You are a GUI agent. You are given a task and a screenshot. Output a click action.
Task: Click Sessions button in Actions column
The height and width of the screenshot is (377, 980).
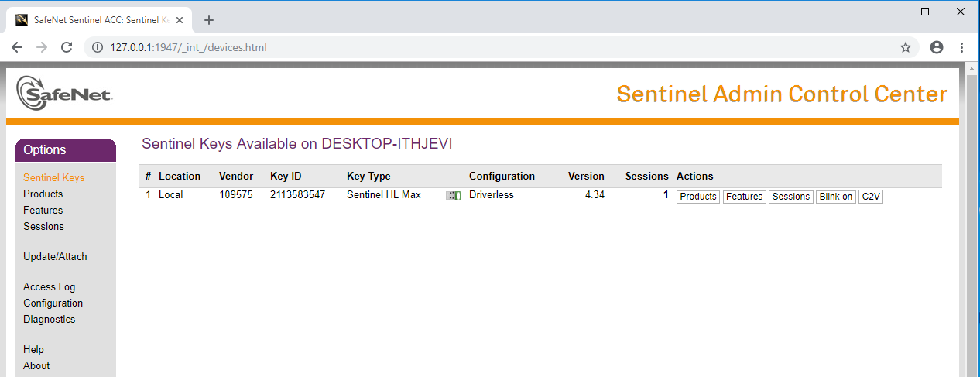click(790, 197)
